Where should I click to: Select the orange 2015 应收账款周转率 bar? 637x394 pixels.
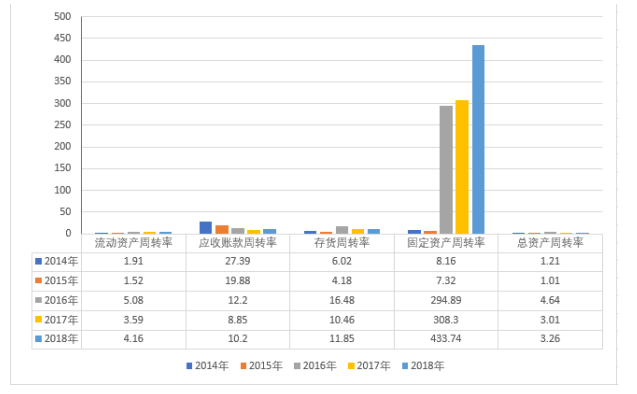(x=222, y=229)
